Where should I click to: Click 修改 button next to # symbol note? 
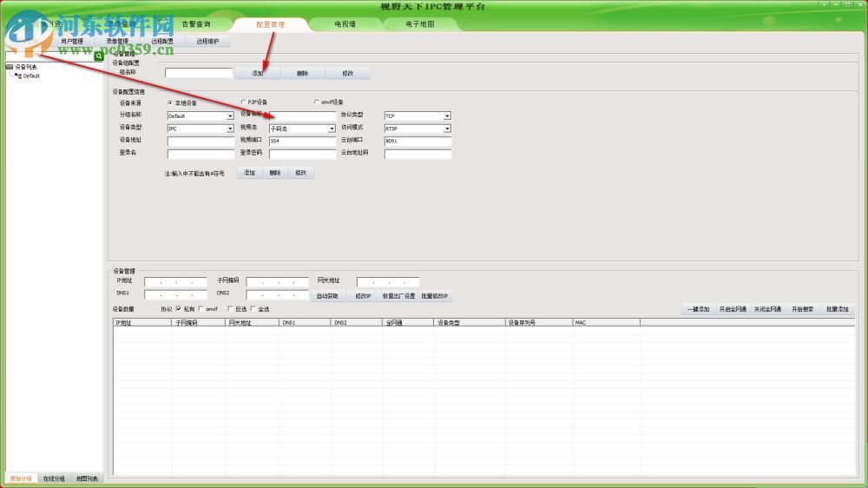tap(300, 173)
